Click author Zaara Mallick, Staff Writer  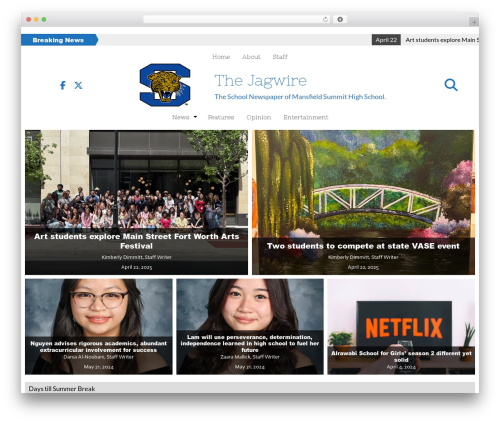coord(250,357)
